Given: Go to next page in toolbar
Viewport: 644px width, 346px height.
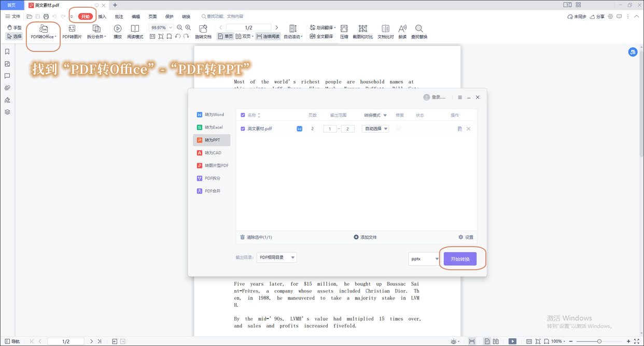Looking at the screenshot, I should click(x=276, y=27).
